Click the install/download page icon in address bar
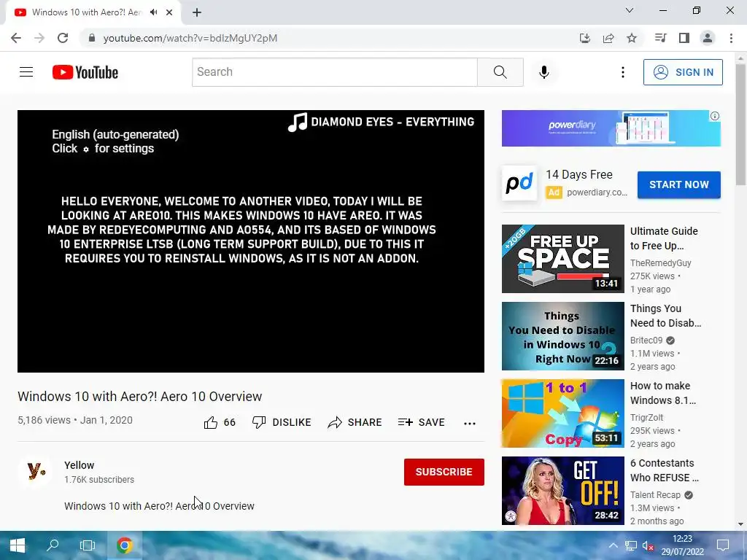The image size is (747, 560). tap(584, 38)
